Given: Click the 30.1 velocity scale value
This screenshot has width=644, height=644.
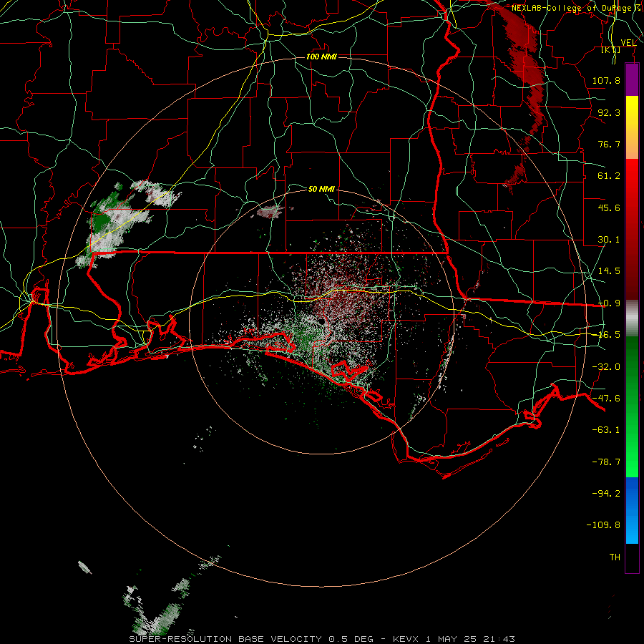Looking at the screenshot, I should [609, 240].
